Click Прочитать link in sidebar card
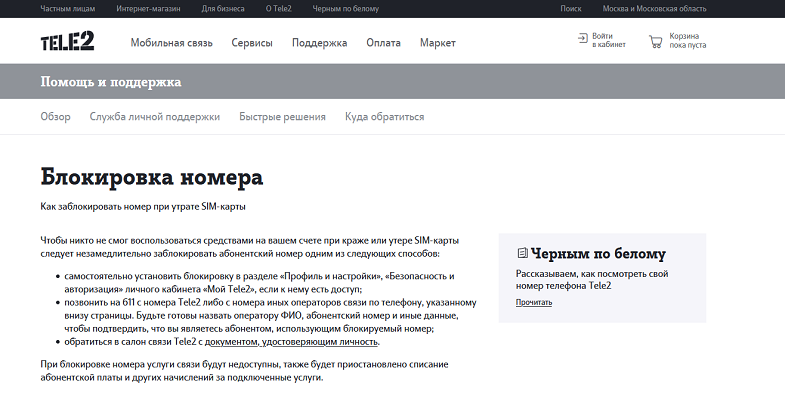 (534, 302)
